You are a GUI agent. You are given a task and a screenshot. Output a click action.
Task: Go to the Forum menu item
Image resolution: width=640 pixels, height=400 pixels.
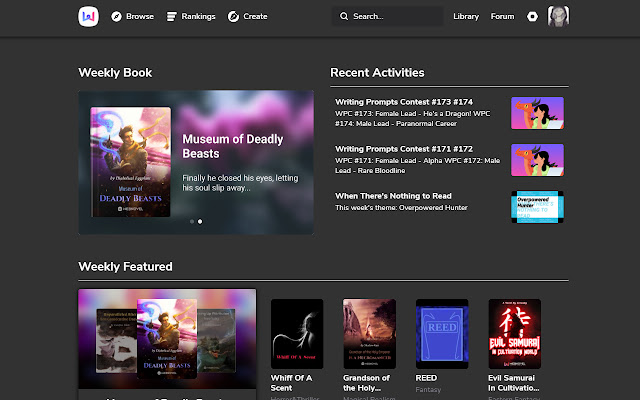coord(502,17)
